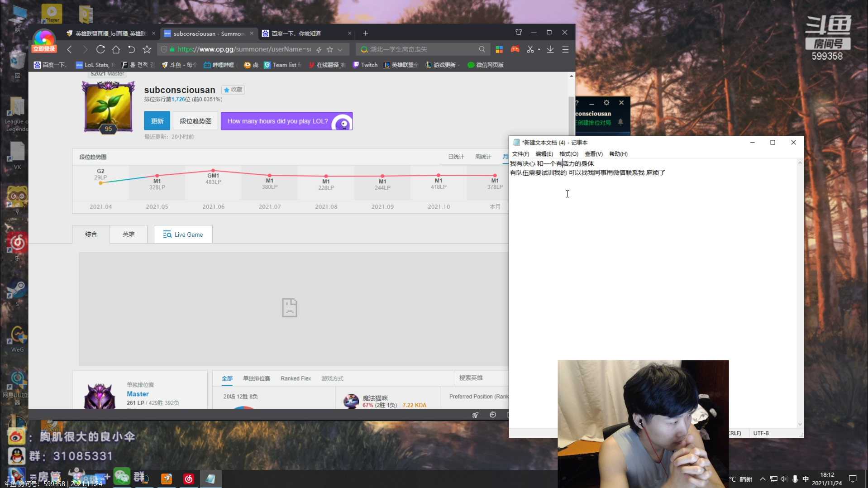Click the Notepad taskbar icon
The image size is (868, 488).
pyautogui.click(x=210, y=478)
